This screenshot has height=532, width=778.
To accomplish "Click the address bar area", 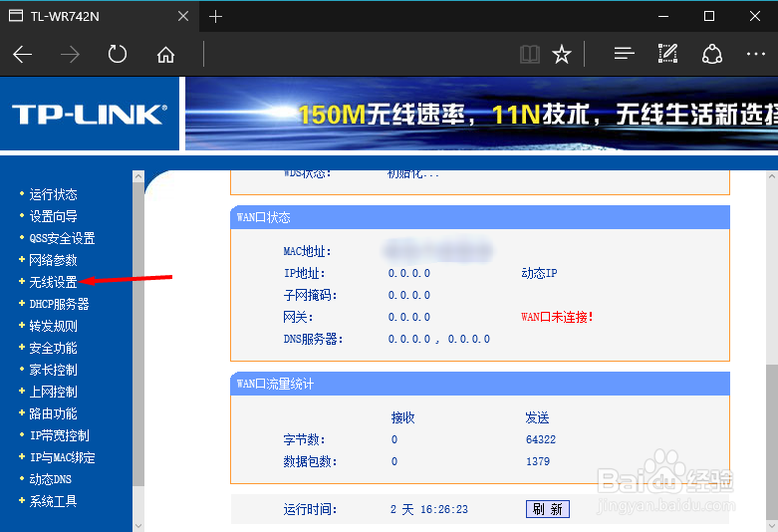I will click(x=360, y=54).
